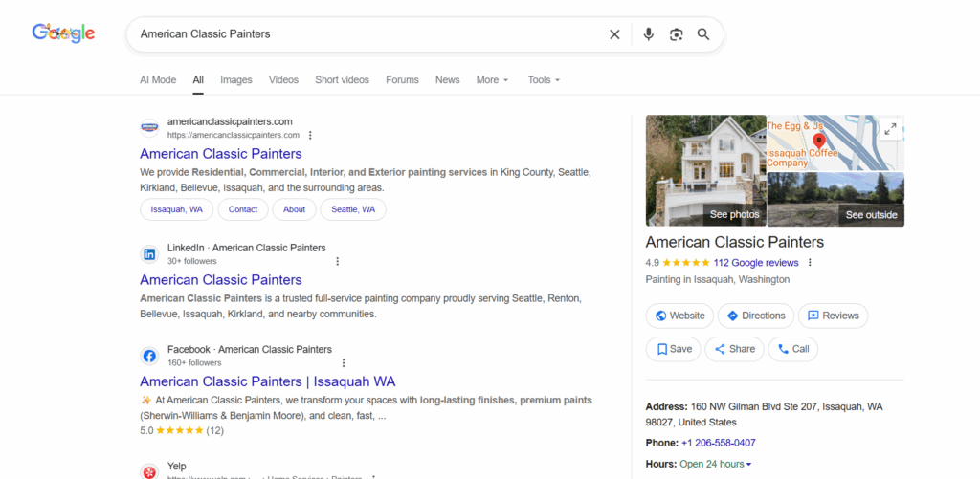980x479 pixels.
Task: Switch to the AI Mode tab
Action: [x=158, y=80]
